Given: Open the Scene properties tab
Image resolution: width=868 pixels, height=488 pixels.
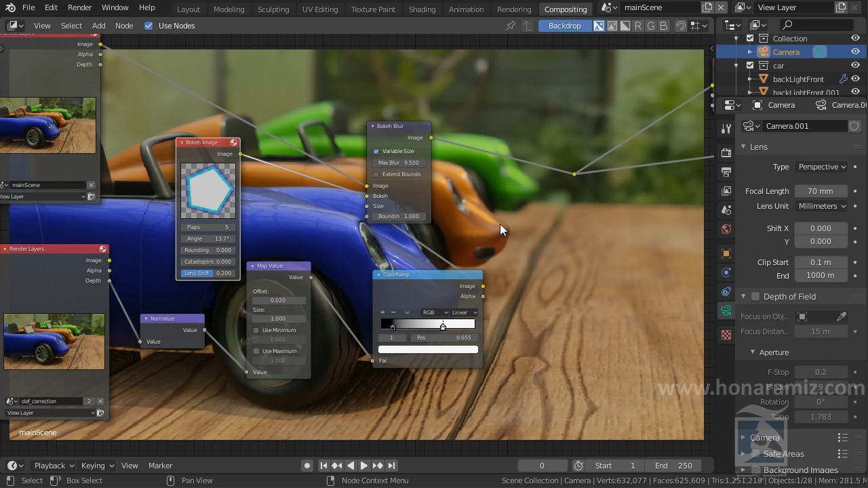Looking at the screenshot, I should [726, 210].
